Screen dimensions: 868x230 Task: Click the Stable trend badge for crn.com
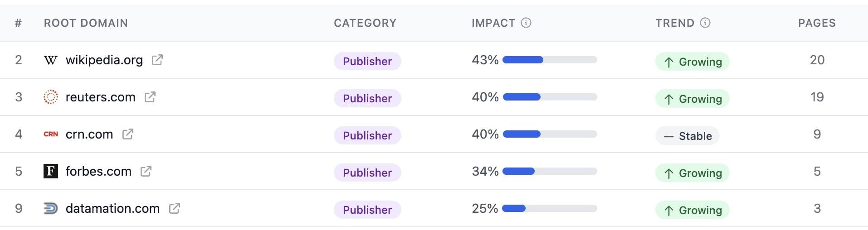(688, 136)
